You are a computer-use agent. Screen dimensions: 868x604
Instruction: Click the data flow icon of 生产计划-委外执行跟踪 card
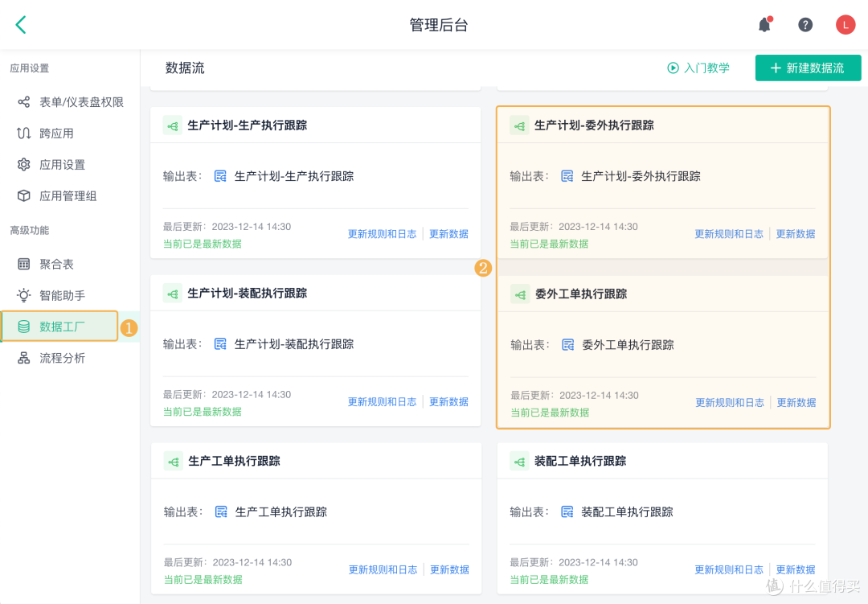click(x=519, y=125)
